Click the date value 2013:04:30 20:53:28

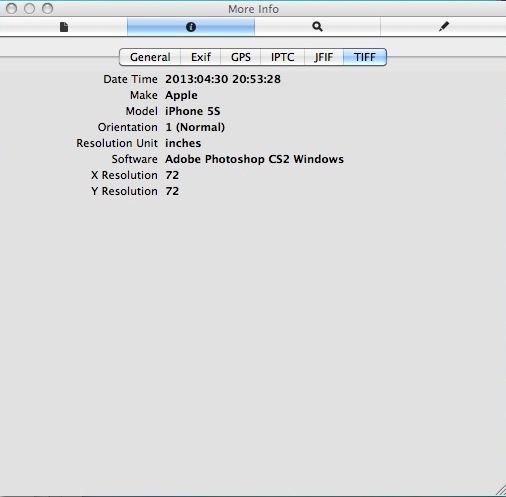223,79
